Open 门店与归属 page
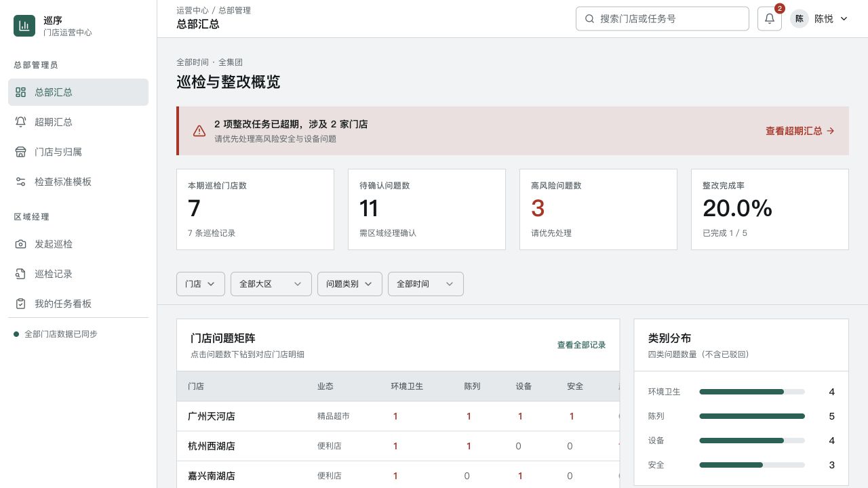Screen dimensions: 868x488 pyautogui.click(x=78, y=152)
